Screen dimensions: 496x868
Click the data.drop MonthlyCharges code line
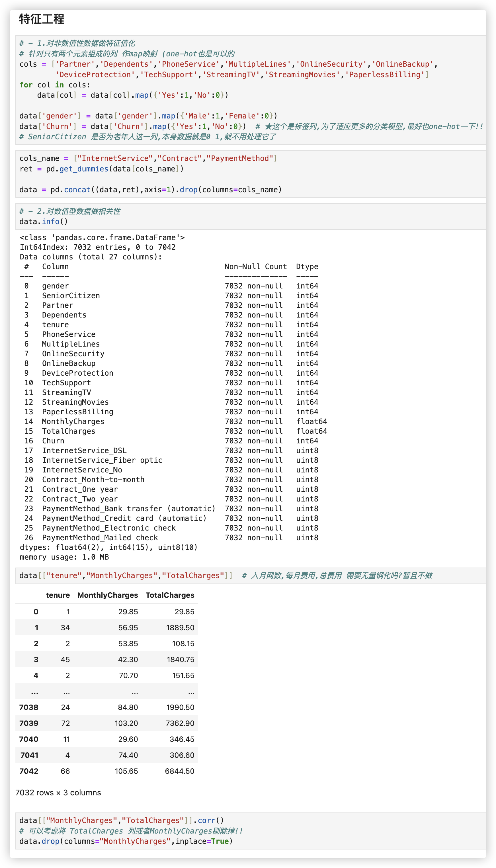click(x=126, y=841)
